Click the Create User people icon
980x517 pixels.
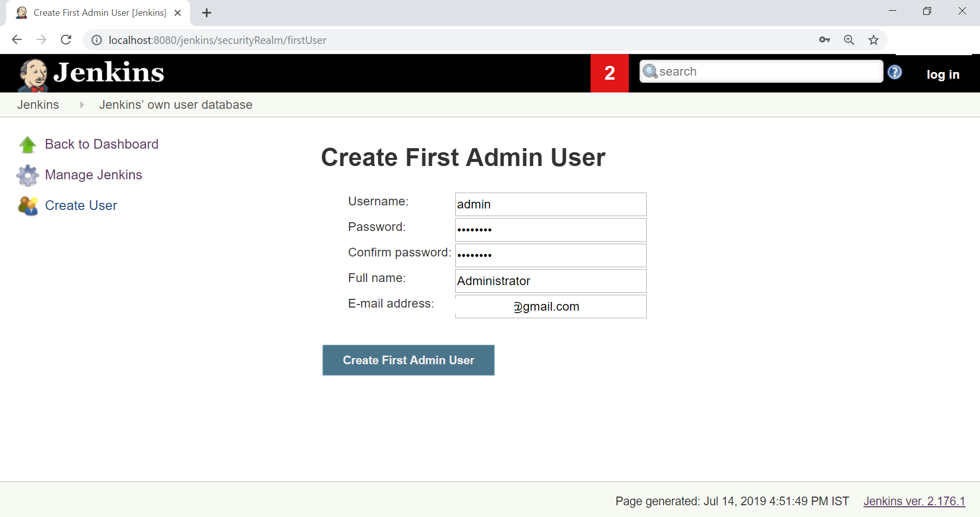[28, 206]
